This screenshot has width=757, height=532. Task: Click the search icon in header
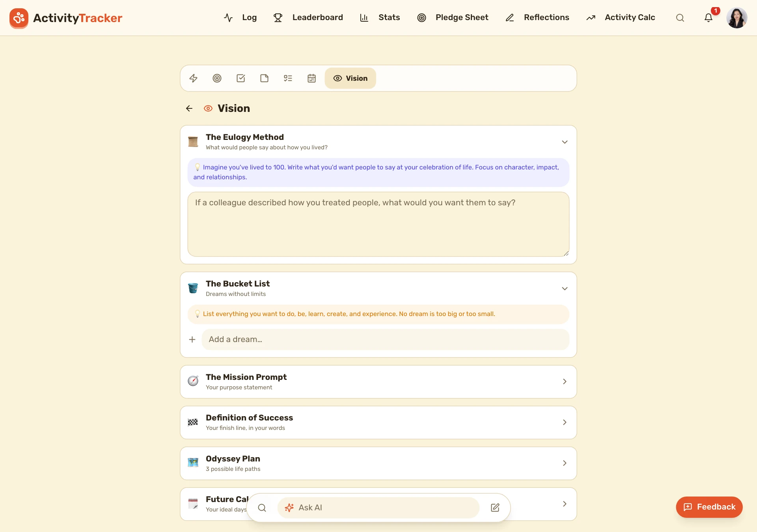point(680,18)
